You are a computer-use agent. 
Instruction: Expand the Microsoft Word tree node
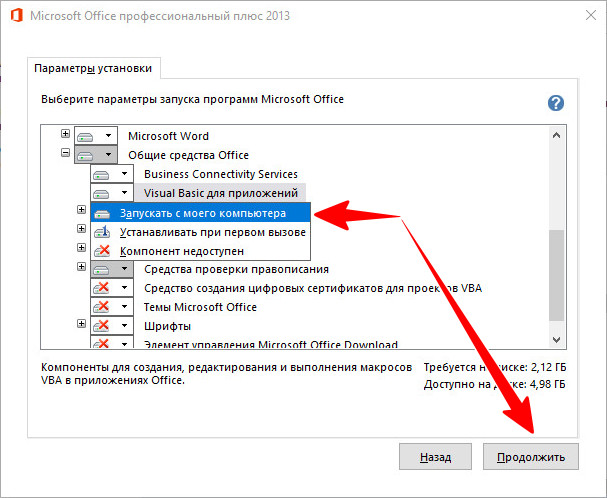coord(65,134)
